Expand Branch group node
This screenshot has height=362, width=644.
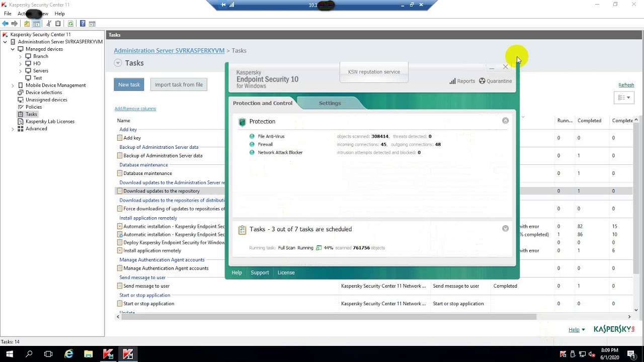point(21,56)
